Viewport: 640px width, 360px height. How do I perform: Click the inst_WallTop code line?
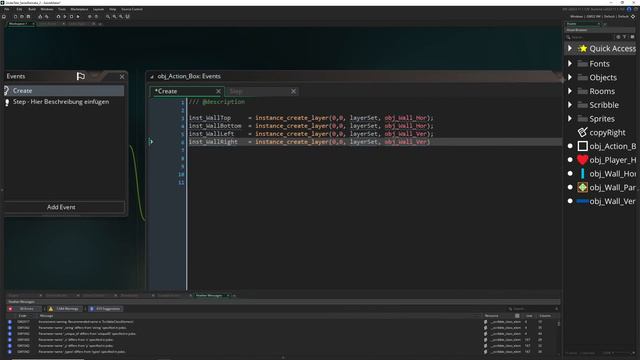pos(311,118)
